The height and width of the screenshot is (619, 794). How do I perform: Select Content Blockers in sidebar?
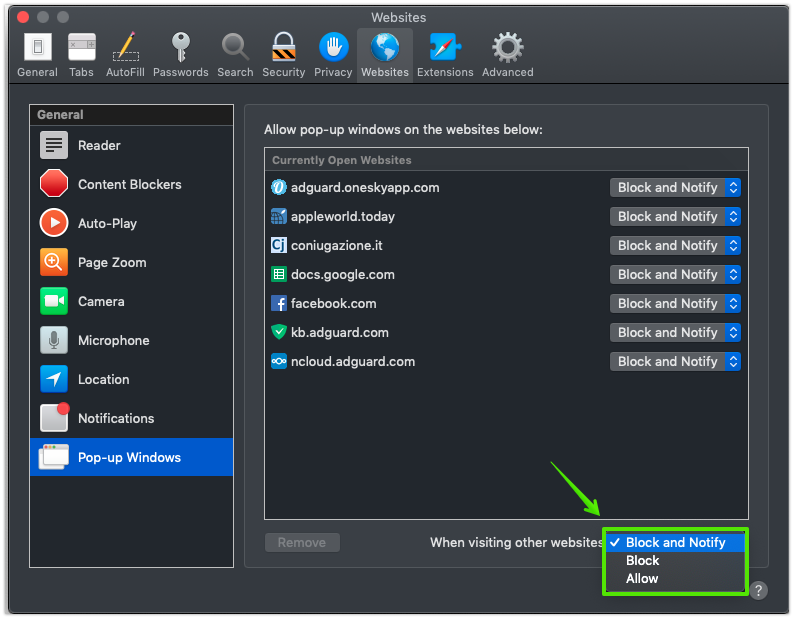coord(131,184)
